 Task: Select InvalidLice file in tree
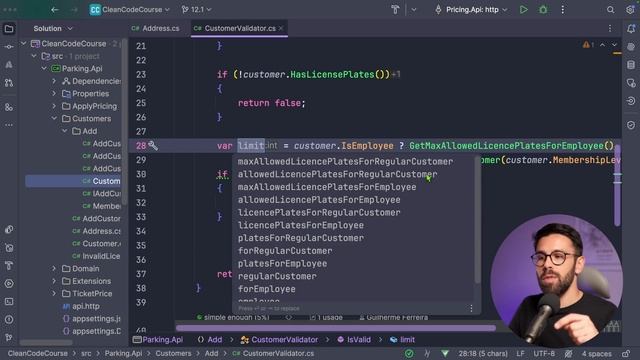pos(97,256)
